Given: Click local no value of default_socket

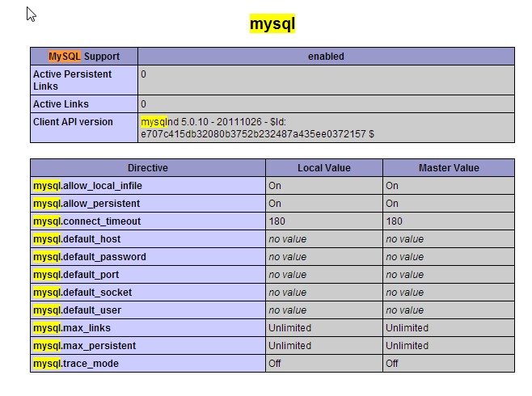Looking at the screenshot, I should pos(288,293).
